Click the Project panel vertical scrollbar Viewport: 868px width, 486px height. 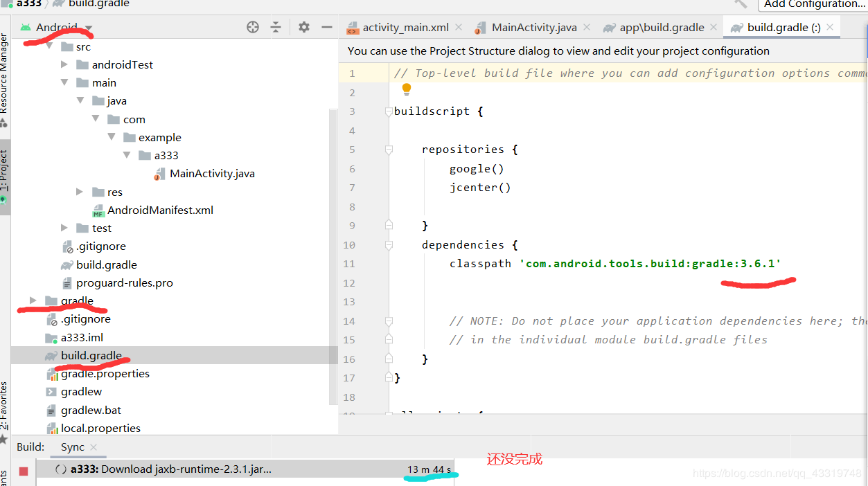point(333,256)
